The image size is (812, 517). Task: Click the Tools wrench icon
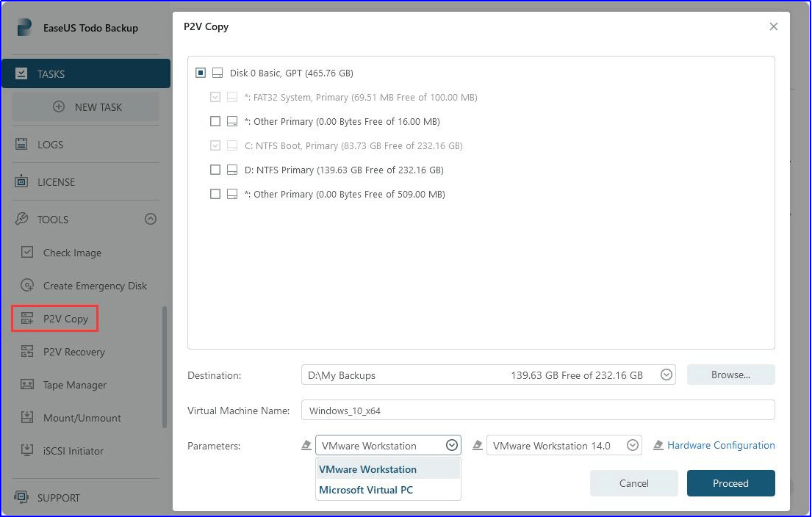click(x=21, y=219)
